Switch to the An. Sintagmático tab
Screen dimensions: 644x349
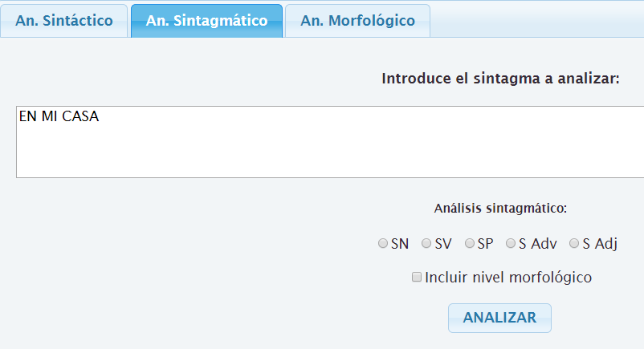(206, 21)
